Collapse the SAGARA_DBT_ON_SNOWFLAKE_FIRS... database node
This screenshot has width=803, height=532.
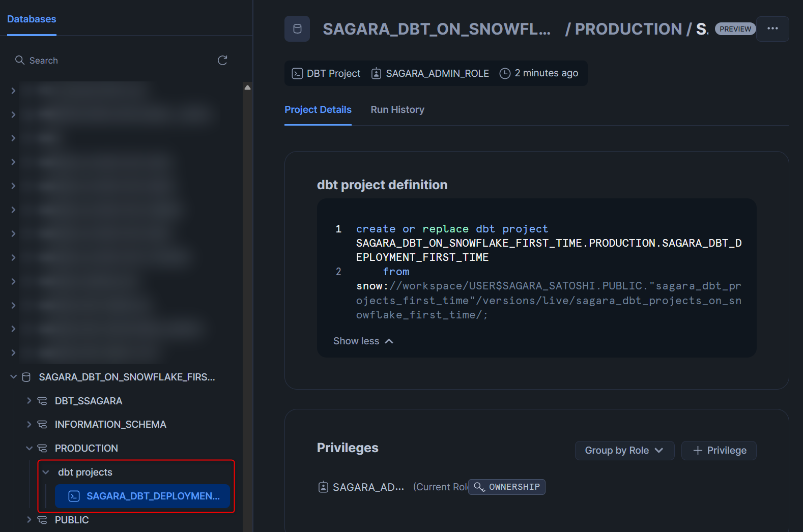(13, 377)
